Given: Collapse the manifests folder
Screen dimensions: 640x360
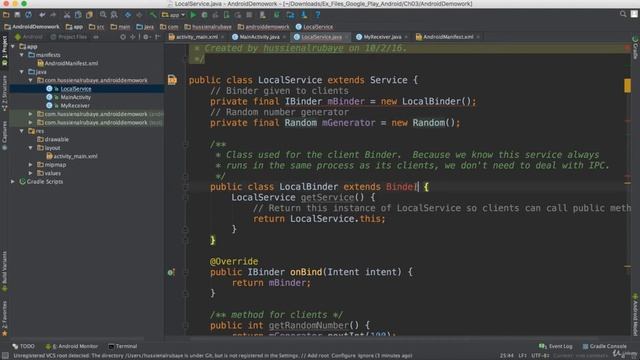Looking at the screenshot, I should [x=22, y=55].
